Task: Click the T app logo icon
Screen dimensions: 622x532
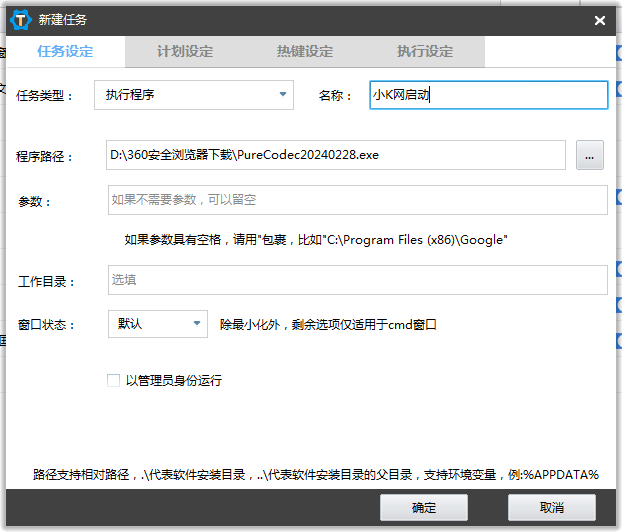Action: click(21, 20)
